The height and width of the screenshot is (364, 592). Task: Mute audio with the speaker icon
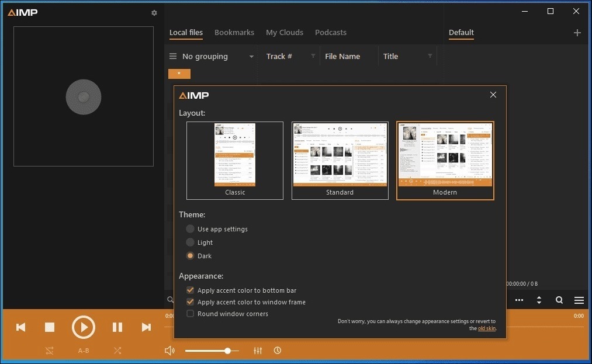pyautogui.click(x=169, y=351)
